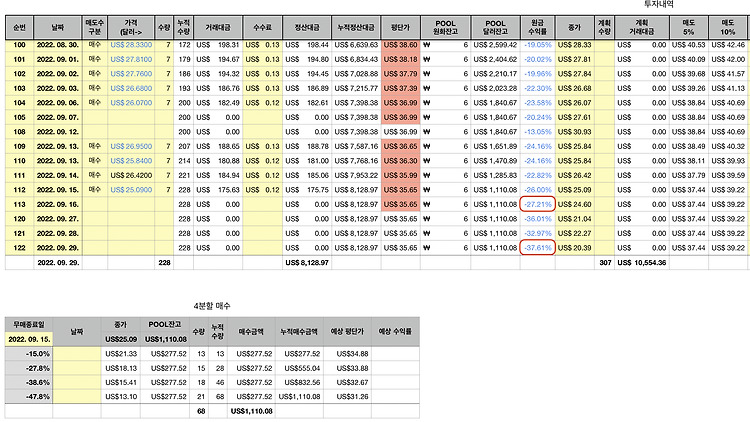This screenshot has height=422, width=750.
Task: Select the POOL 달러잔고 header
Action: tap(495, 27)
